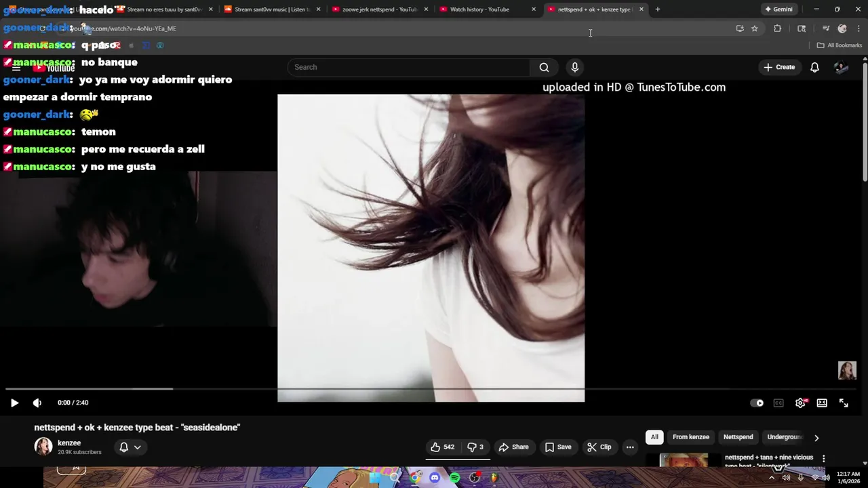Toggle the autoplay switch in player
The width and height of the screenshot is (868, 488).
757,403
